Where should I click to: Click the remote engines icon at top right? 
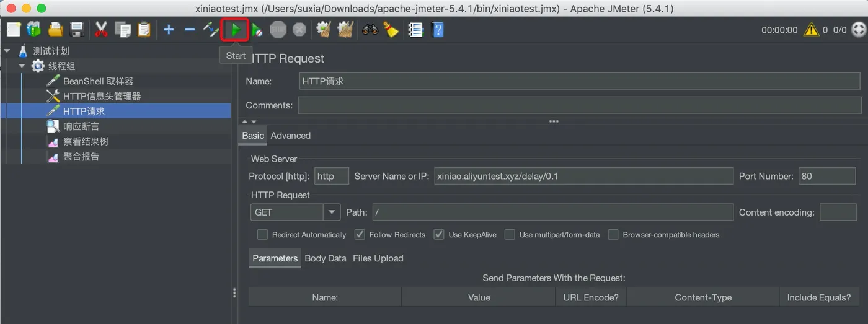point(858,29)
